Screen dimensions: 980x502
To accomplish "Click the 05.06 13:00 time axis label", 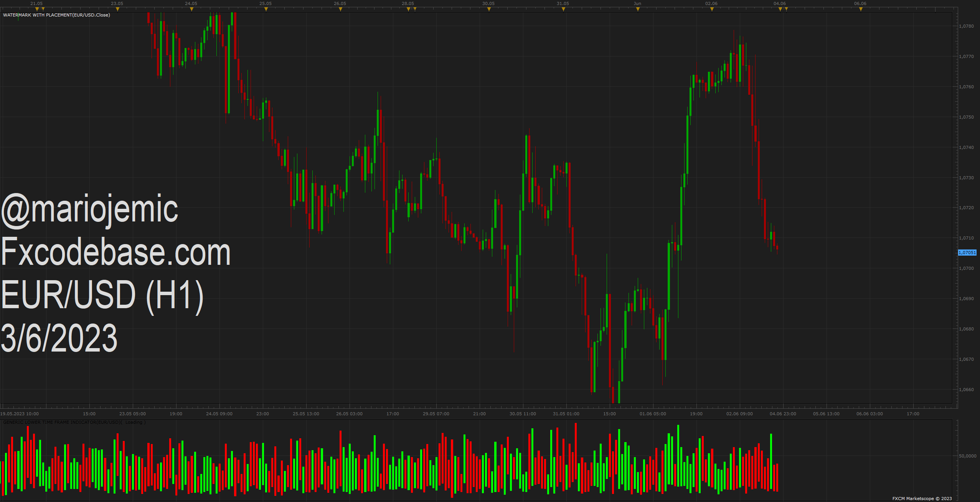I will coord(826,414).
